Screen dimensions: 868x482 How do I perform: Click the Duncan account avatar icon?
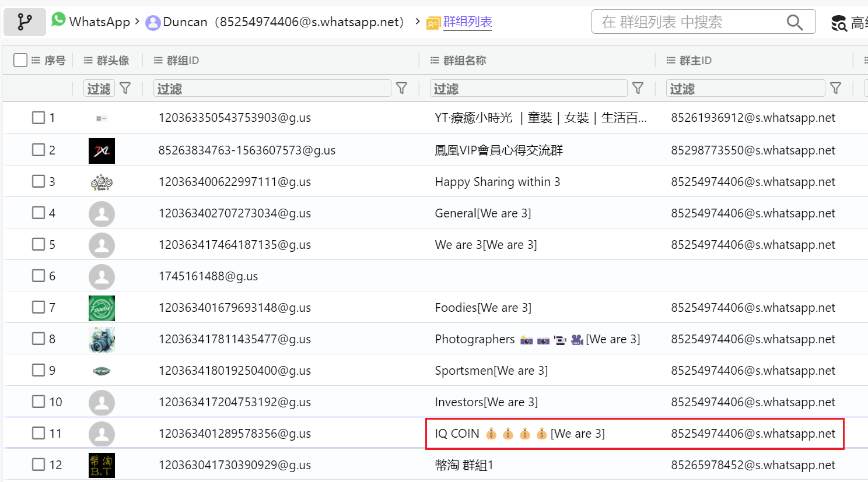point(153,23)
